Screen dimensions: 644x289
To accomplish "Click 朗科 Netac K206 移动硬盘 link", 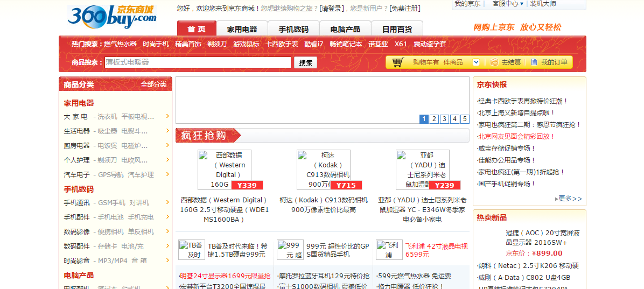I will tap(528, 266).
